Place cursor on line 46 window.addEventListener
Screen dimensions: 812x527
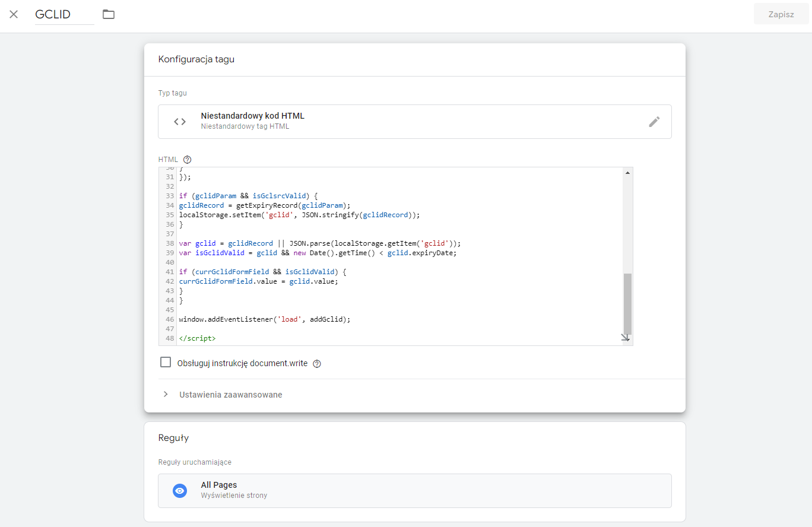(265, 319)
